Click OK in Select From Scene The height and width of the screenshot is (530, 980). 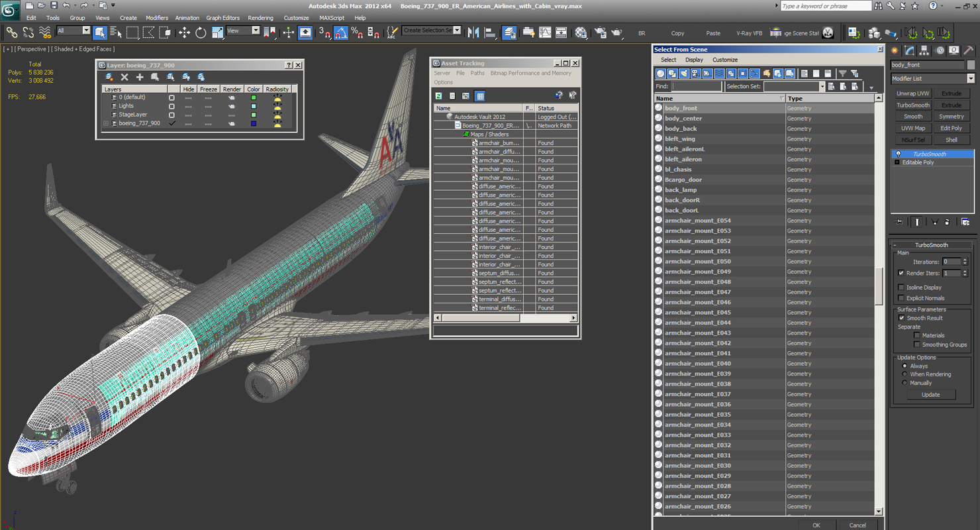816,525
